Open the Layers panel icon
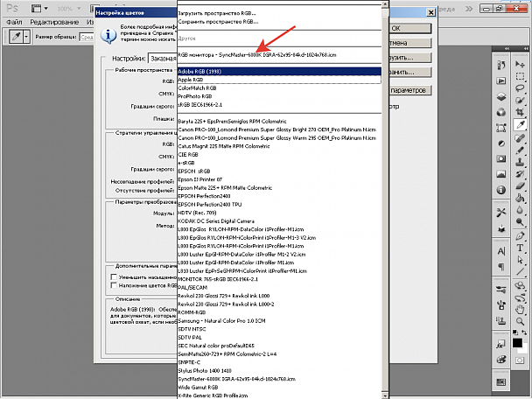The image size is (532, 399). 501,97
